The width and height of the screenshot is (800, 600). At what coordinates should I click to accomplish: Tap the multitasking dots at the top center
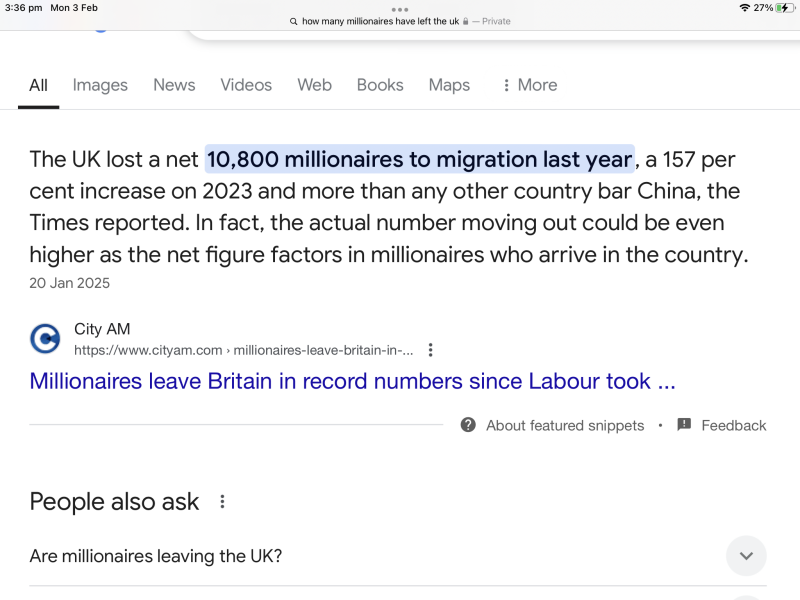400,9
